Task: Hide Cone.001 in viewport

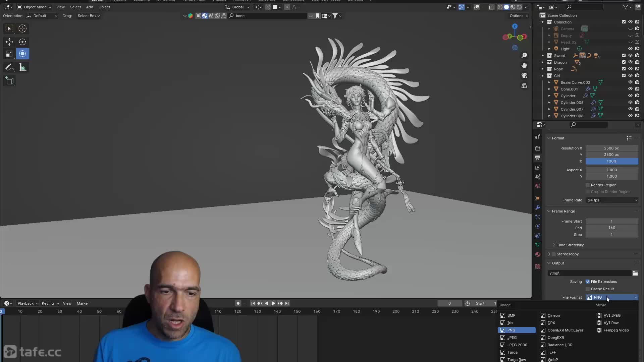Action: tap(630, 89)
